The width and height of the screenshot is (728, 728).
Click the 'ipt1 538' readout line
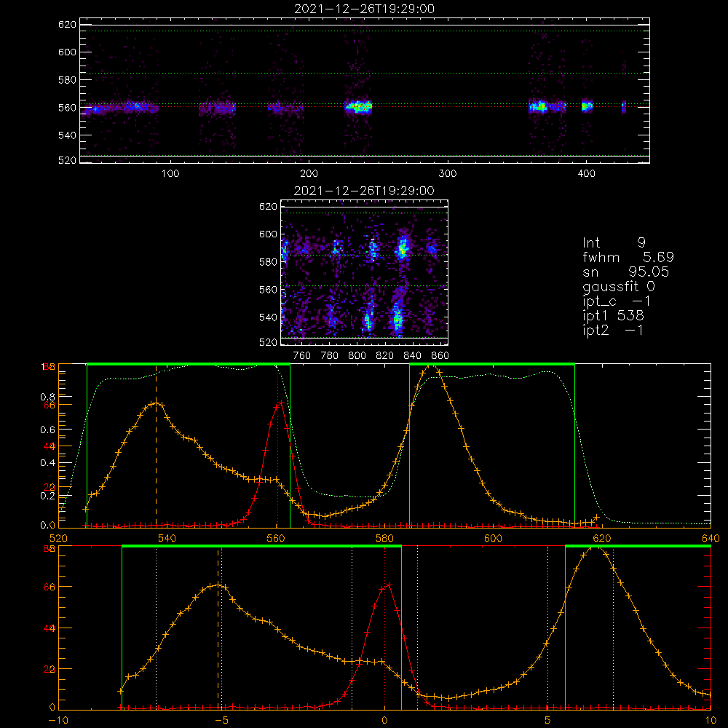(x=613, y=316)
